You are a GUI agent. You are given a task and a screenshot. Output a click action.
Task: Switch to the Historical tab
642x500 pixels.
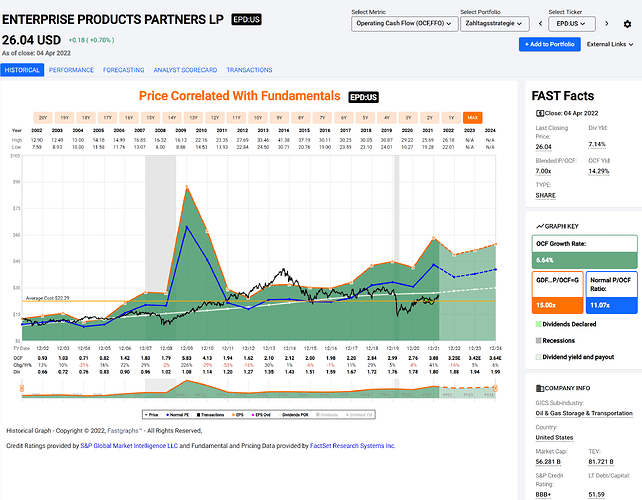point(22,70)
